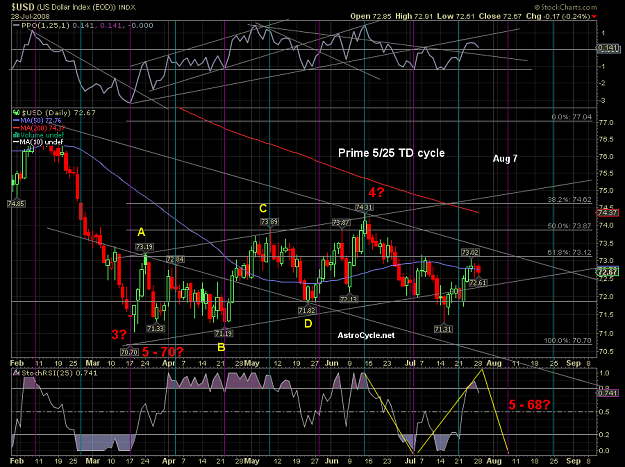Click the 73.89 price callout under wave C
The image size is (625, 467).
point(269,222)
